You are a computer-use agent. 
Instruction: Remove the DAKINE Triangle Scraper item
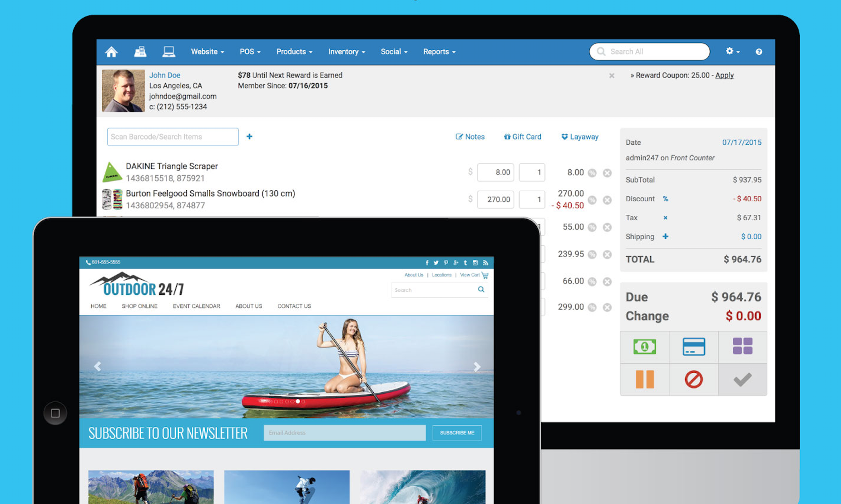click(x=607, y=173)
